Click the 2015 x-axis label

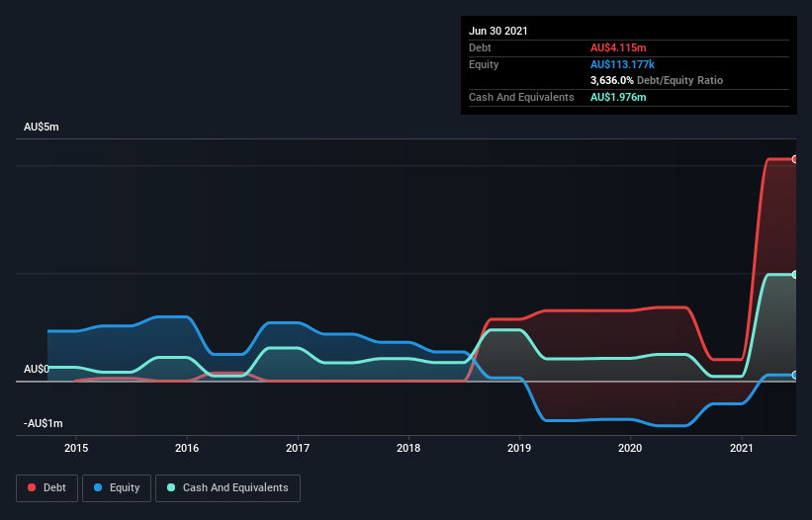tap(76, 448)
